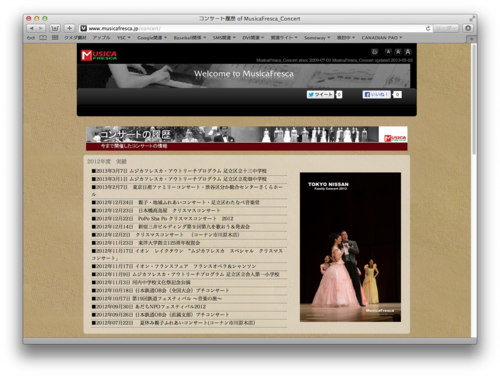Reload the page using the refresh icon

428,28
